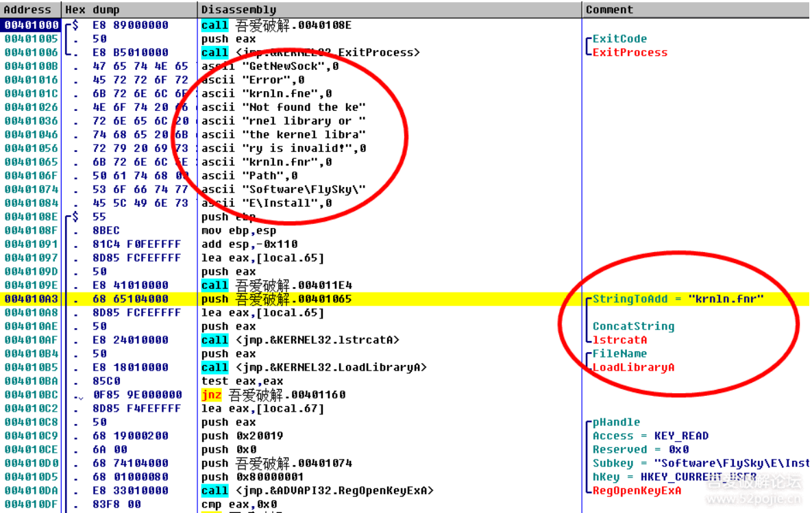
Task: Select the StringToAdd = "krnln.fnr" comment
Action: click(x=678, y=299)
